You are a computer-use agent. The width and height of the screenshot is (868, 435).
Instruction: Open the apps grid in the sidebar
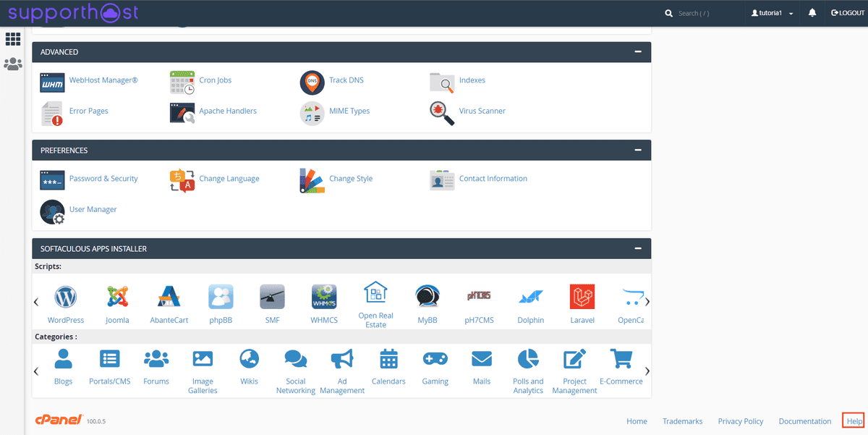point(13,39)
